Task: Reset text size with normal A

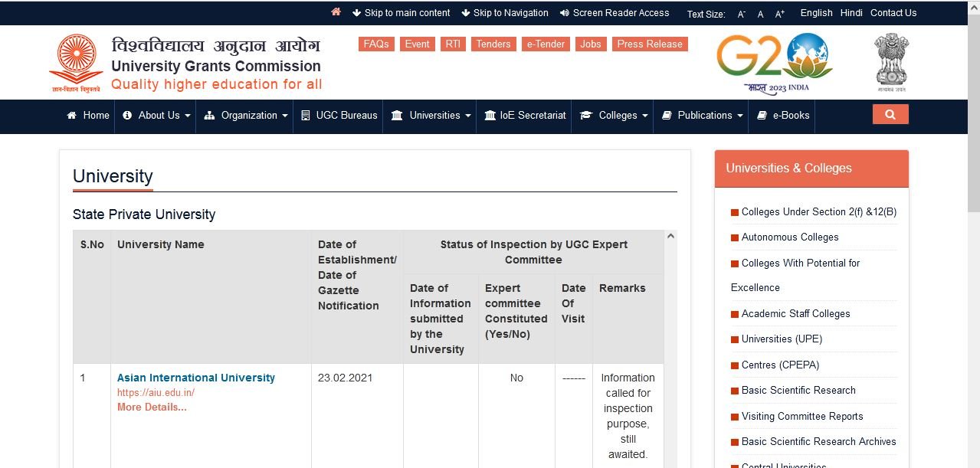Action: tap(760, 14)
